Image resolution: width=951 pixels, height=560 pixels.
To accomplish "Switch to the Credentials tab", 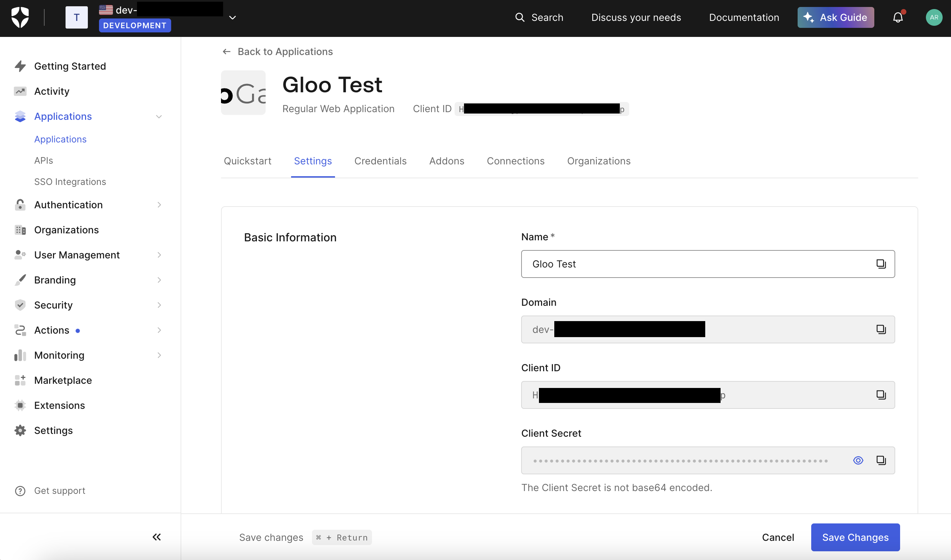I will coord(380,160).
